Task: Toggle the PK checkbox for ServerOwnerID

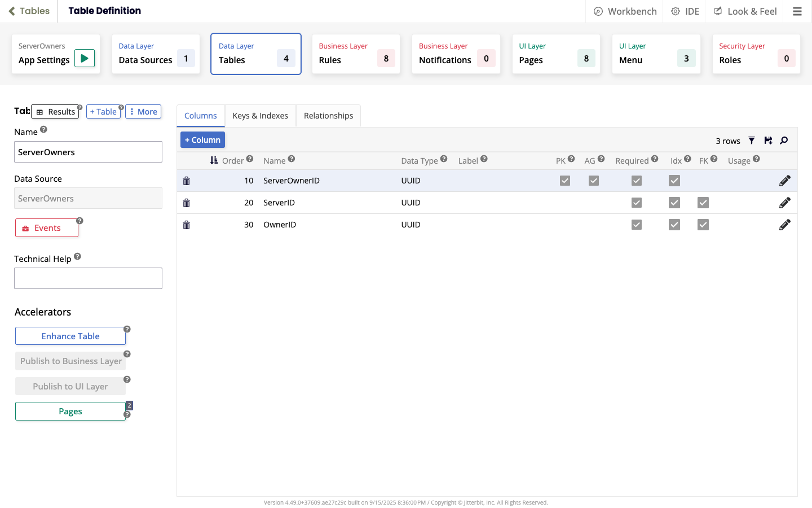Action: tap(565, 181)
